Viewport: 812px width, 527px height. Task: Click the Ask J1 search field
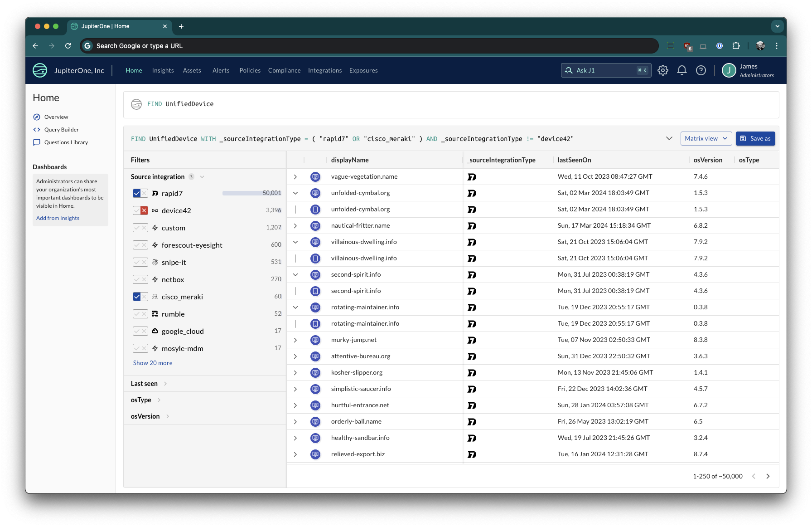click(x=606, y=70)
